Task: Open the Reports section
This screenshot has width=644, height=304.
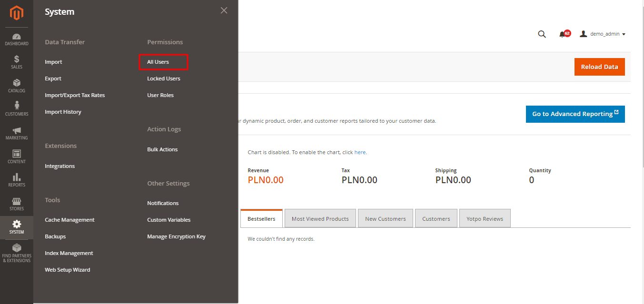Action: click(x=17, y=180)
